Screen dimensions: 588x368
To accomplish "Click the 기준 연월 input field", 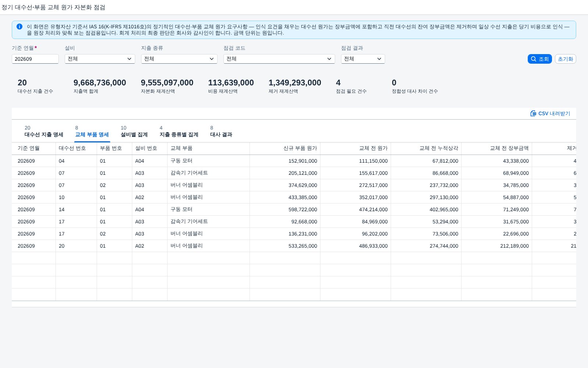I will (35, 59).
